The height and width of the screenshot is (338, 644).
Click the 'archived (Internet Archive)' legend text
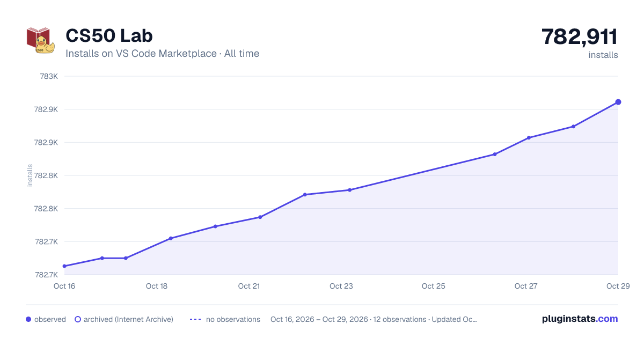coord(128,319)
